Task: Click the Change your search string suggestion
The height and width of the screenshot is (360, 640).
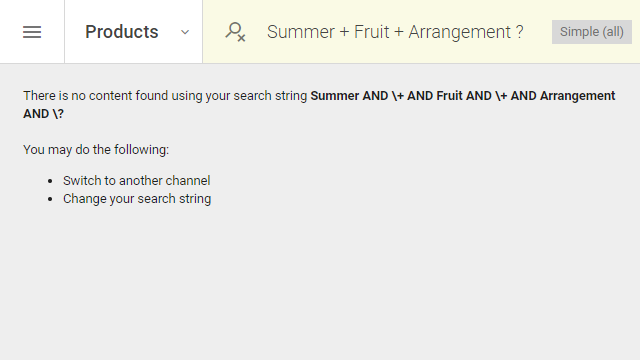Action: [137, 199]
